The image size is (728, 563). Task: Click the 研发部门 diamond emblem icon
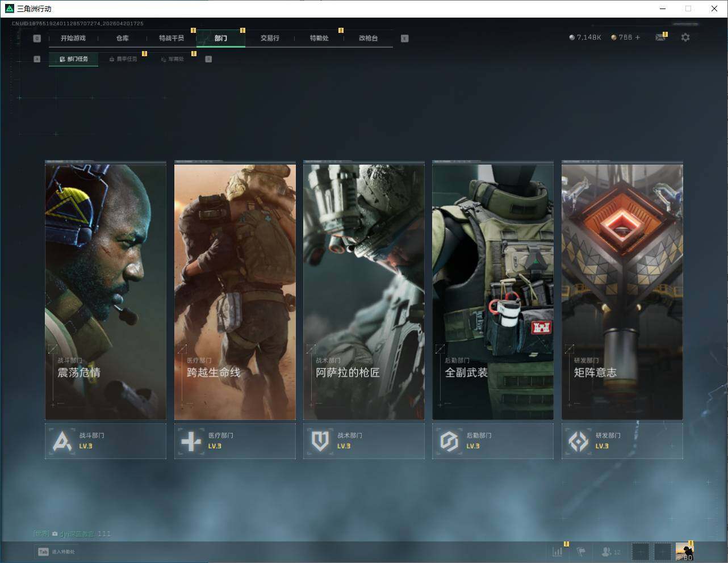pyautogui.click(x=579, y=441)
